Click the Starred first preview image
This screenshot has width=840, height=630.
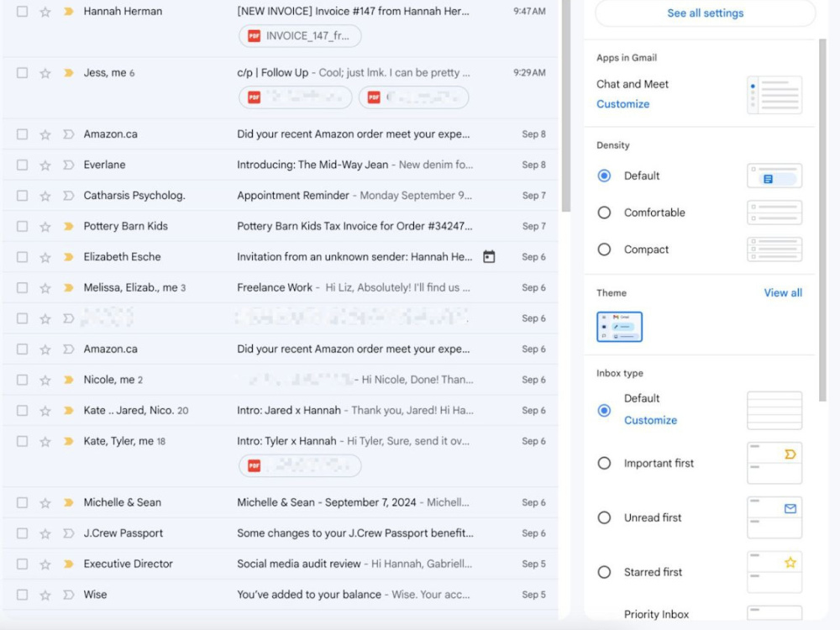(x=774, y=572)
